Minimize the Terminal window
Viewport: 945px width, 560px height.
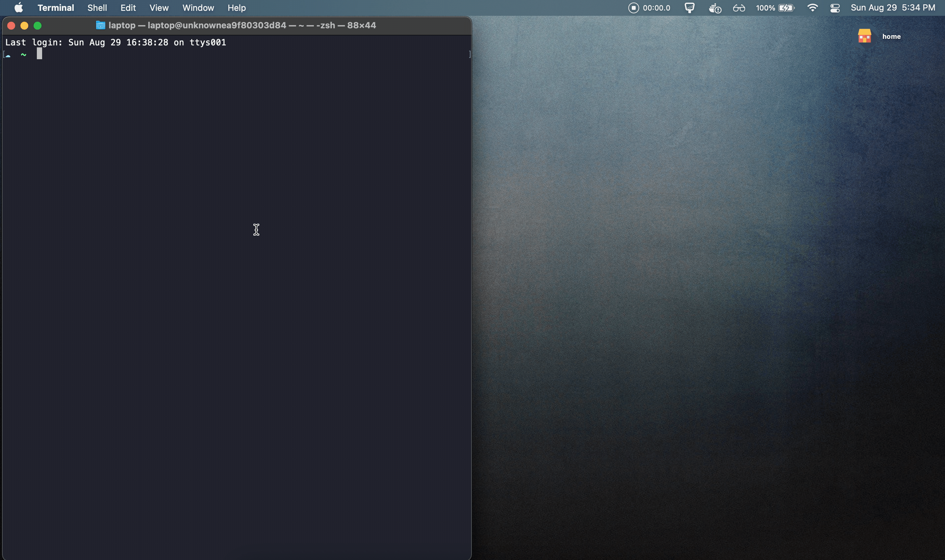click(x=24, y=26)
